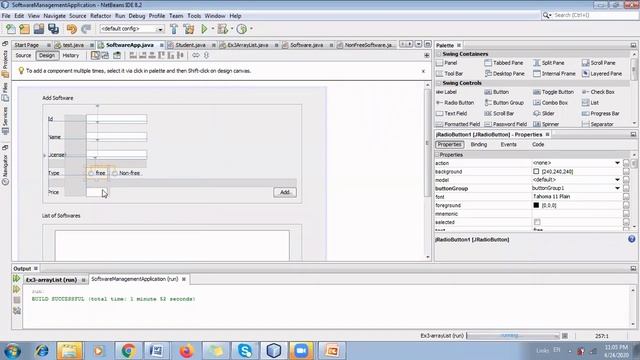Switch to the History view button

click(x=71, y=56)
